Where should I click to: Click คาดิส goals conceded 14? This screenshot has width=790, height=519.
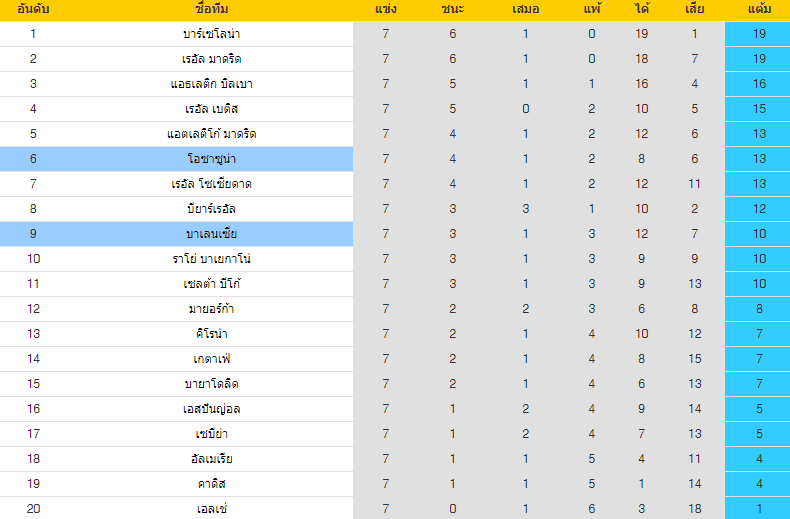point(695,484)
